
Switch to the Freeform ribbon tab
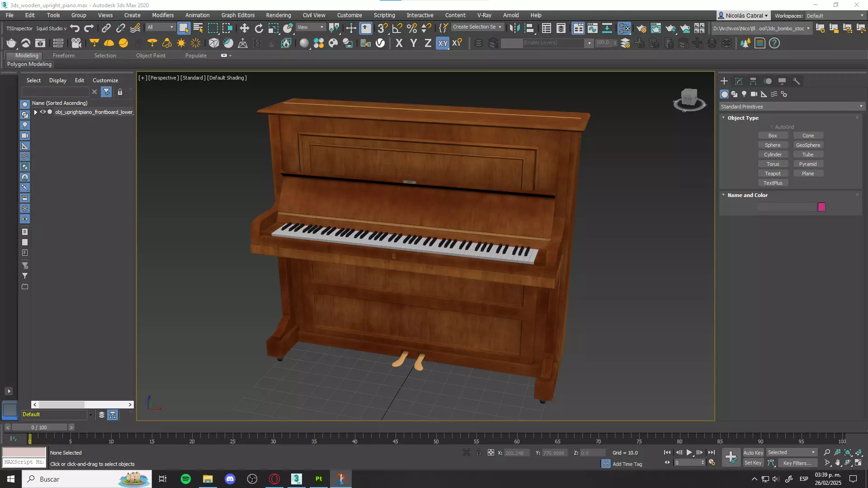pyautogui.click(x=63, y=56)
